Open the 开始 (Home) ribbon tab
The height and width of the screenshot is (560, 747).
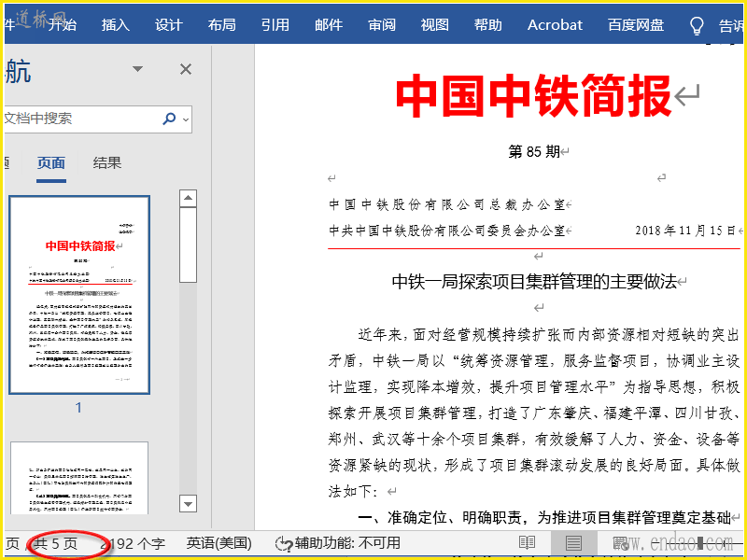(x=62, y=25)
